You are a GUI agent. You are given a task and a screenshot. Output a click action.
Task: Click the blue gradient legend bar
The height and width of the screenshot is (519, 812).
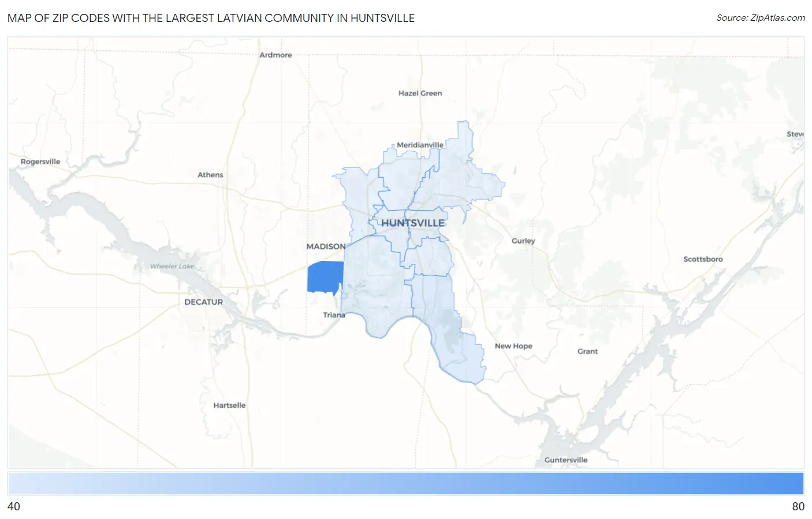click(x=406, y=484)
